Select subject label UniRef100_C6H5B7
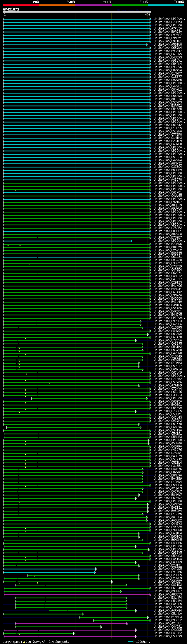This screenshot has width=187, height=644. coord(168,582)
